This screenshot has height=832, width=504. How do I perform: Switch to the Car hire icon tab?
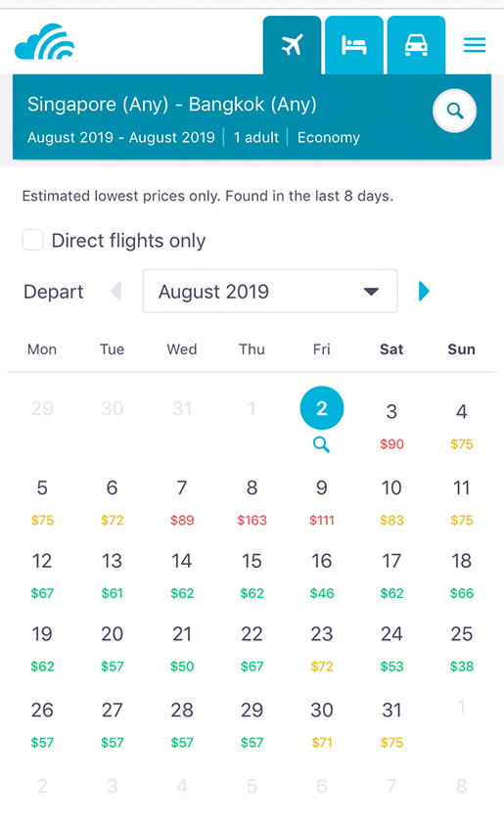416,45
